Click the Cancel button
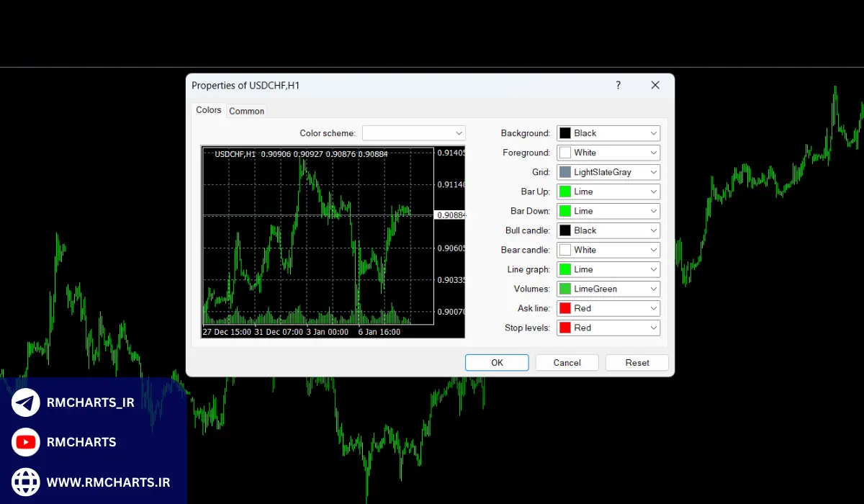Viewport: 864px width, 504px height. (567, 363)
